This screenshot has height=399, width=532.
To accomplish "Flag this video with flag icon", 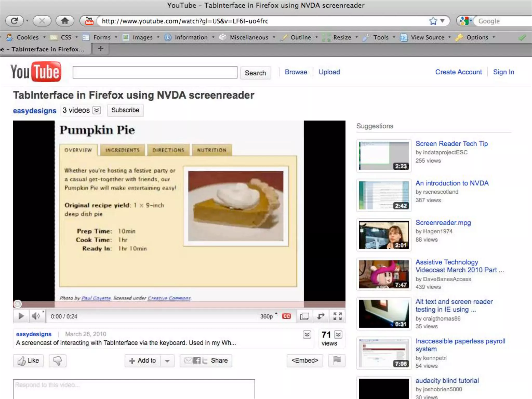I will point(337,360).
